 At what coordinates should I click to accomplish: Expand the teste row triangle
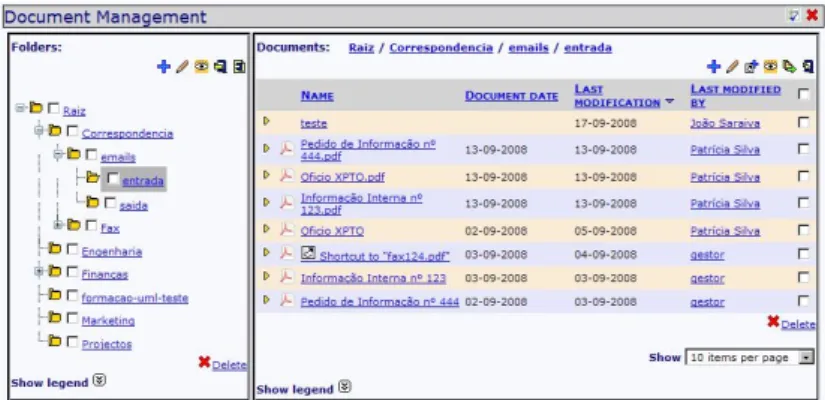(266, 121)
